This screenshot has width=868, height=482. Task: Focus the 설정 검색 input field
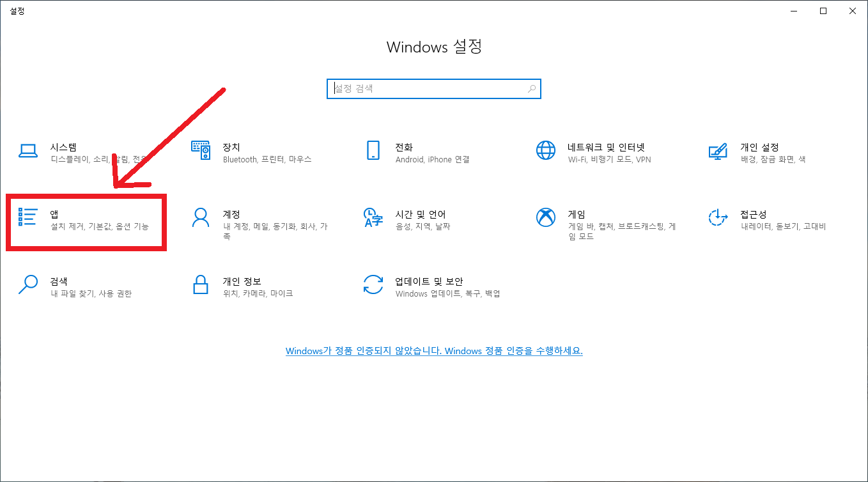pyautogui.click(x=434, y=89)
